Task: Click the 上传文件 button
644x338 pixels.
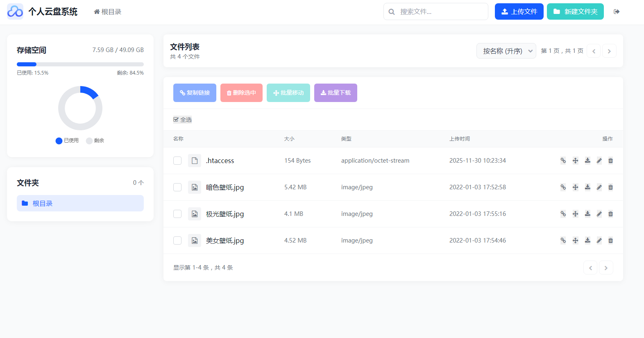Action: pyautogui.click(x=519, y=11)
